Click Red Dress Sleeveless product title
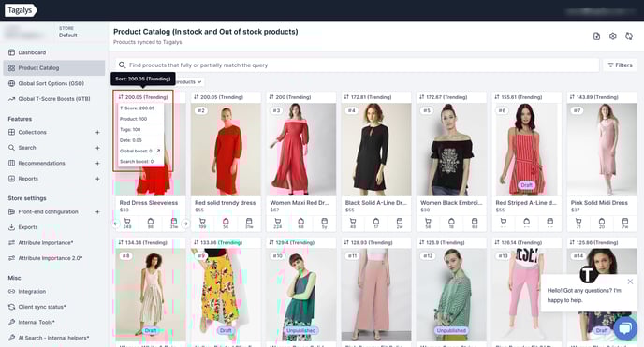 tap(149, 203)
